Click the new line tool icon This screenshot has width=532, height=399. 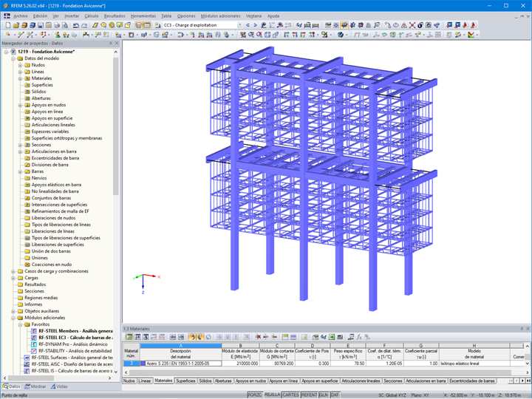pyautogui.click(x=21, y=35)
